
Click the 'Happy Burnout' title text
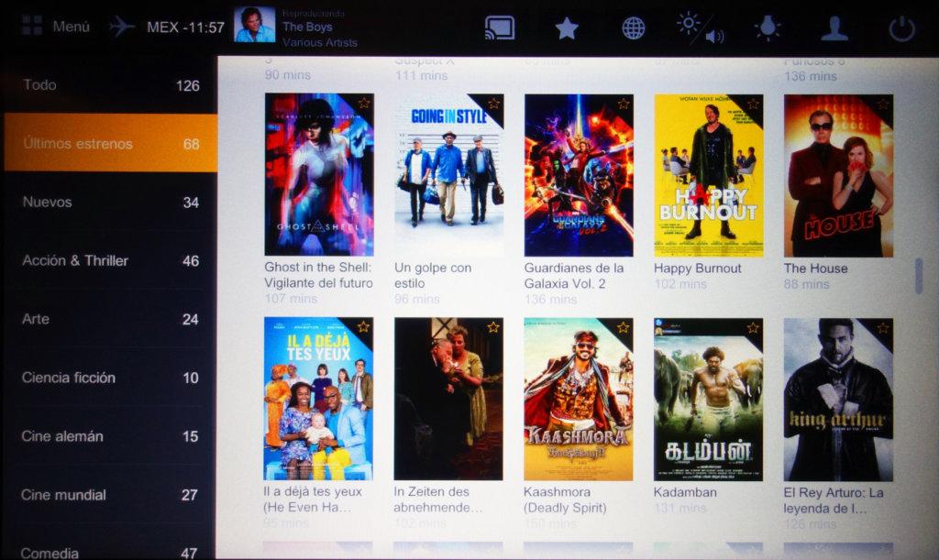[x=698, y=268]
